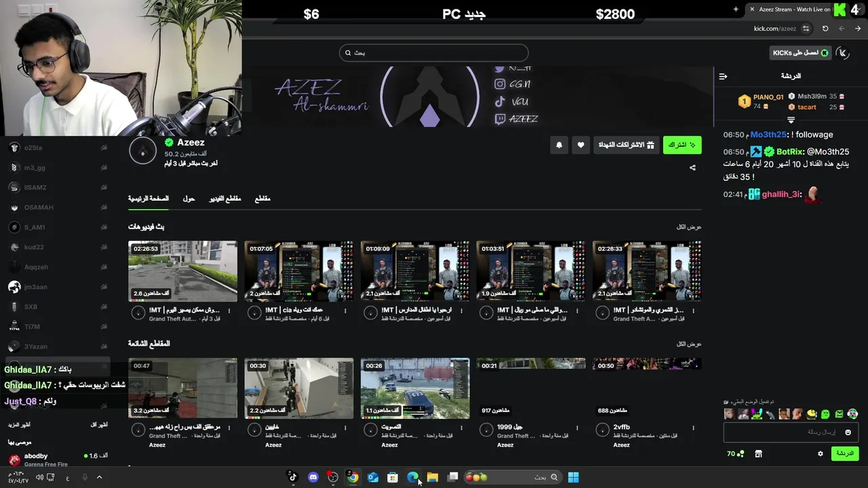Open stream video with 01:07:05 duration
Viewport: 868px width, 488px height.
pos(298,271)
